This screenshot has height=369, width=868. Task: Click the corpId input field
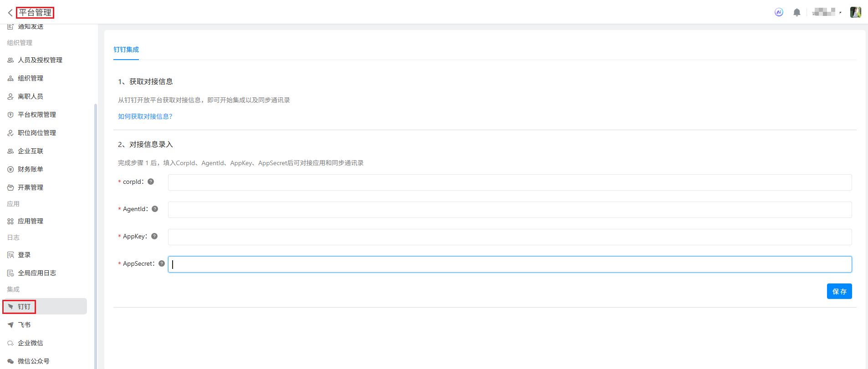tap(509, 182)
